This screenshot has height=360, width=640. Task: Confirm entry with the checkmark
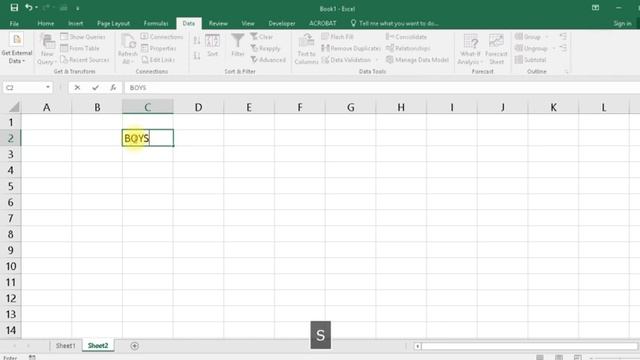coord(96,87)
